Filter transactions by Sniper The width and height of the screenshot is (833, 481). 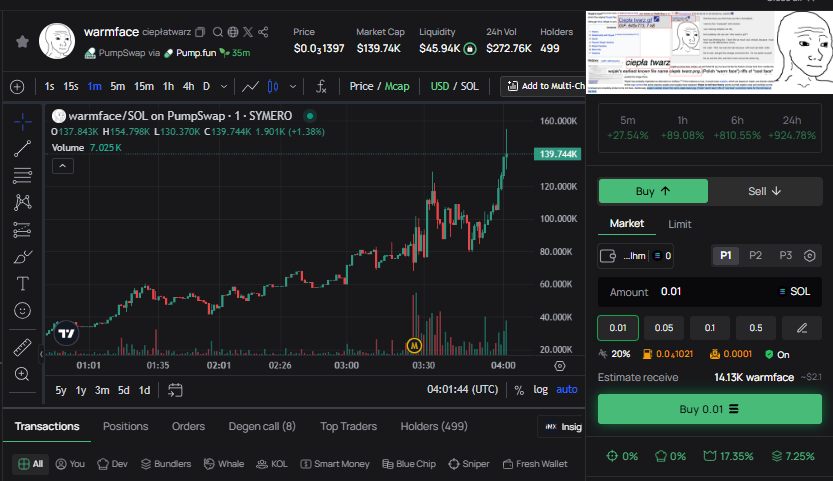click(469, 464)
